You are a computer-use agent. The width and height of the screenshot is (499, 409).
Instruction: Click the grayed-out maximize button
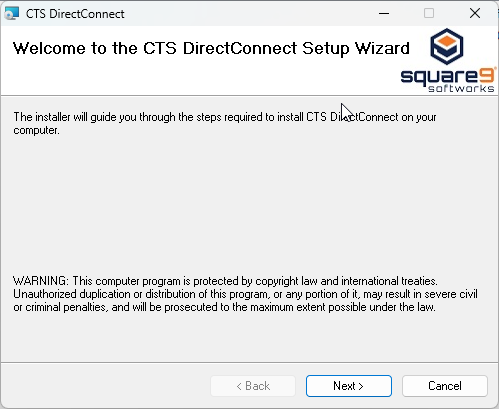point(429,14)
